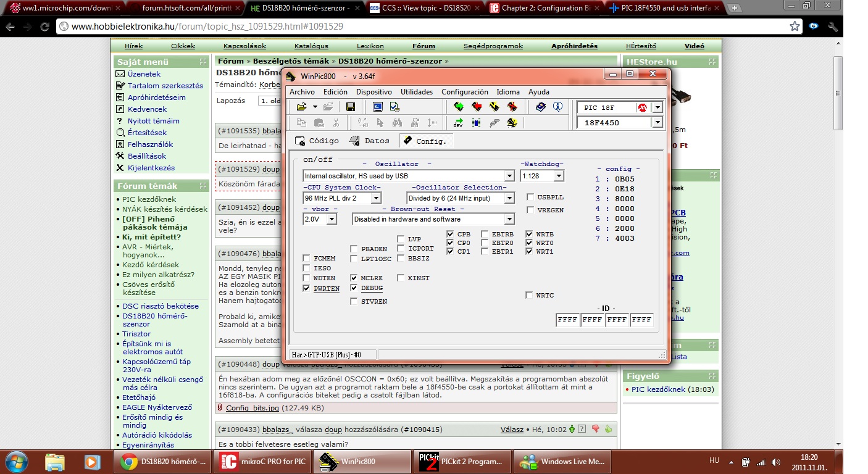Open the 18F4450 device dropdown
Viewport: 868px width, 474px height.
click(657, 123)
